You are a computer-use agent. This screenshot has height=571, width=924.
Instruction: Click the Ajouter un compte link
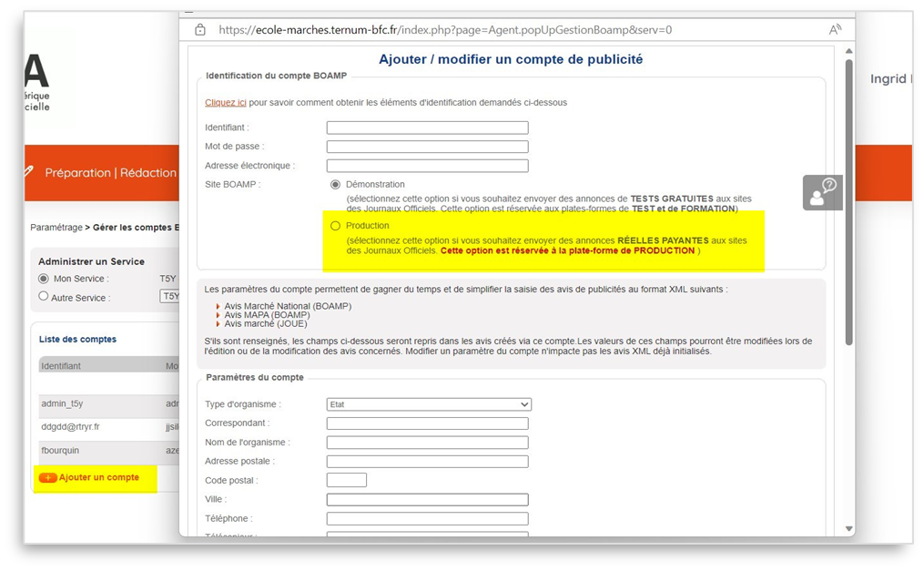point(99,478)
